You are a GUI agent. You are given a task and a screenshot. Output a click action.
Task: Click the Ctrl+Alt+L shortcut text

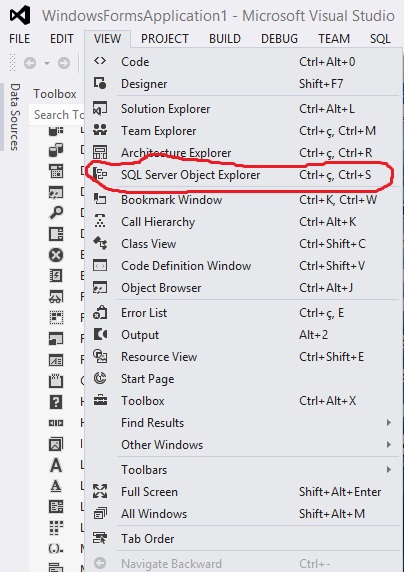[x=327, y=108]
